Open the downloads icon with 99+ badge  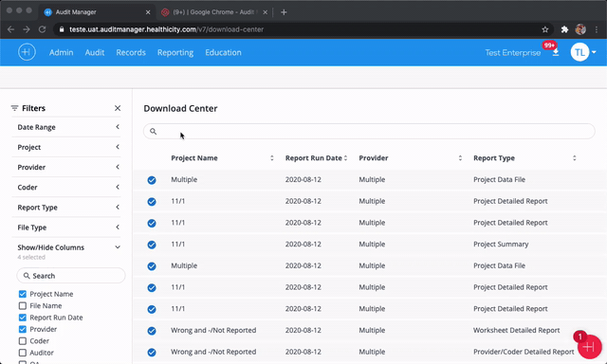pyautogui.click(x=556, y=52)
